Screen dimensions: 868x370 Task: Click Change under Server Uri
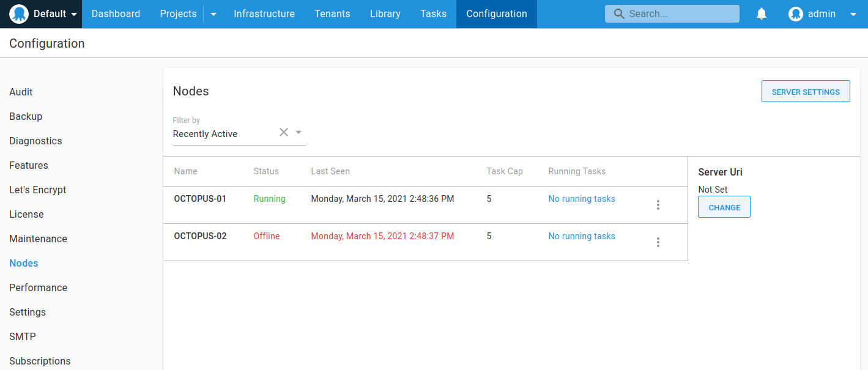[724, 207]
